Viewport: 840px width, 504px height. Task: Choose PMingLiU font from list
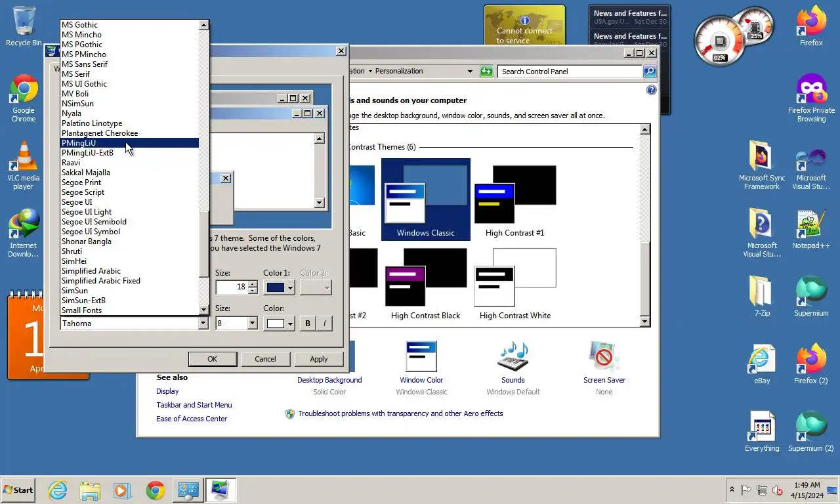click(129, 143)
